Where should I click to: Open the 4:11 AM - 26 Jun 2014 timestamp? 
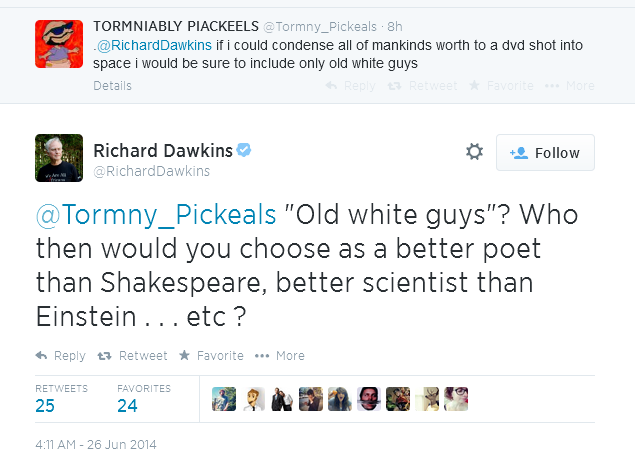[96, 445]
